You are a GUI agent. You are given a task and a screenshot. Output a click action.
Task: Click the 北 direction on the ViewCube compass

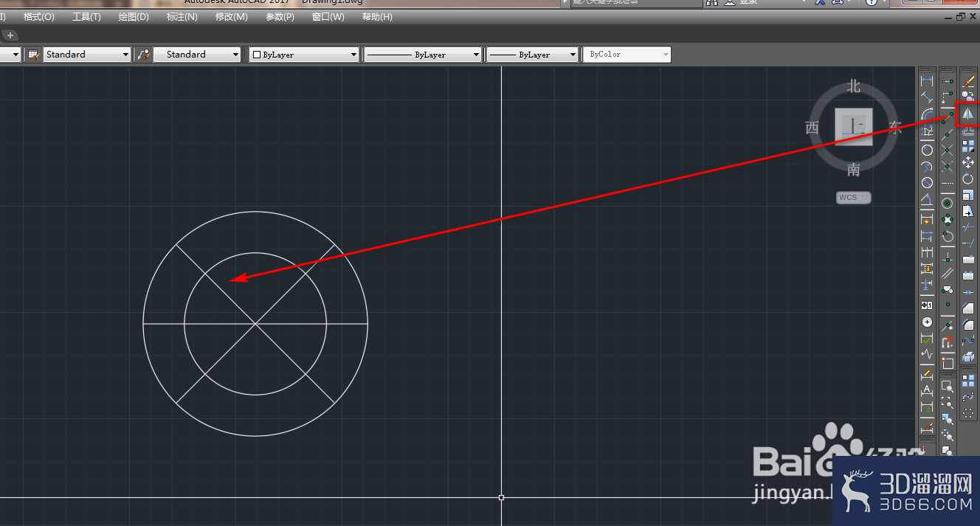click(x=854, y=86)
